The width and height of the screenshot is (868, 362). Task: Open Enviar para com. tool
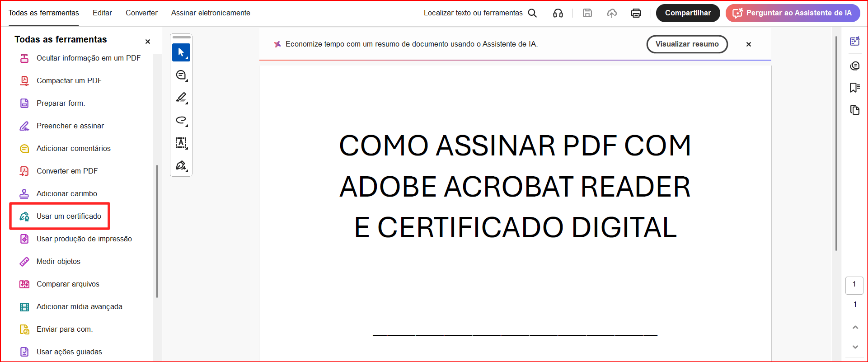(56, 329)
